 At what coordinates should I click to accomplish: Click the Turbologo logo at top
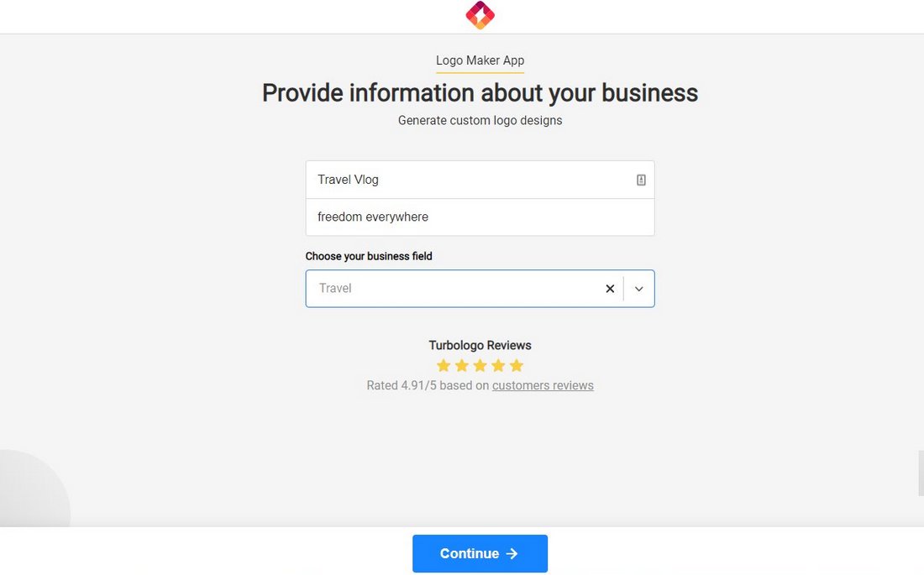point(480,15)
